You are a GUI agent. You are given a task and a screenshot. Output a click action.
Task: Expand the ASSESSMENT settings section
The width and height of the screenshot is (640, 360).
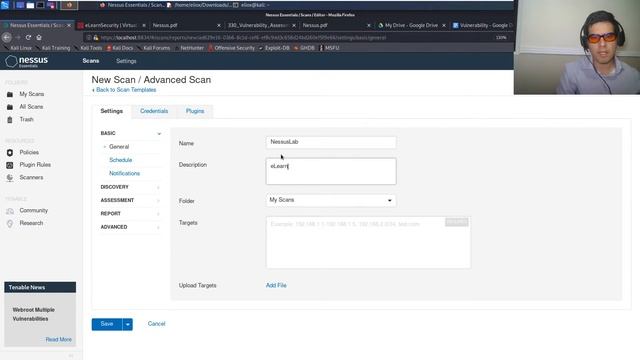pos(131,200)
